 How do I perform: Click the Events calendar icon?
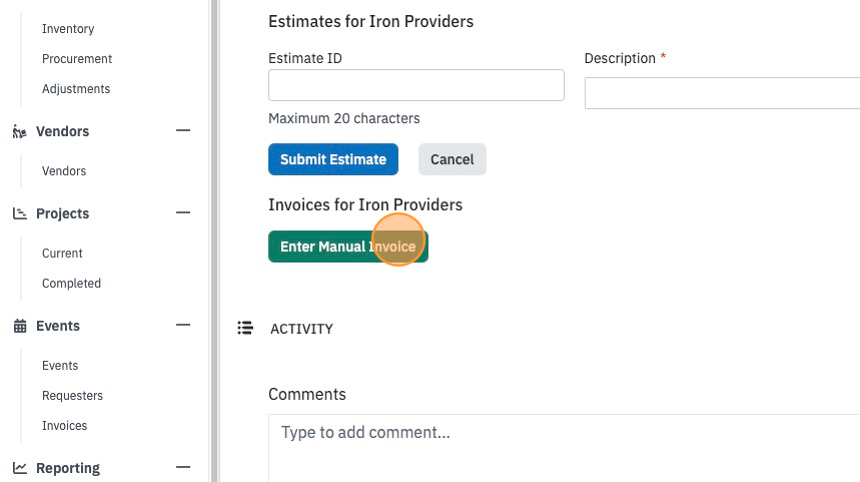pos(20,326)
